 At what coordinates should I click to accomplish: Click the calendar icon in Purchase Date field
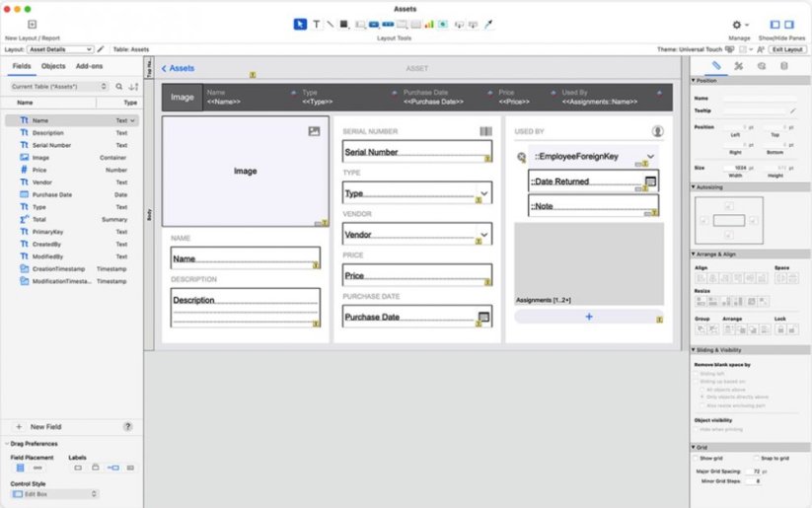coord(483,317)
